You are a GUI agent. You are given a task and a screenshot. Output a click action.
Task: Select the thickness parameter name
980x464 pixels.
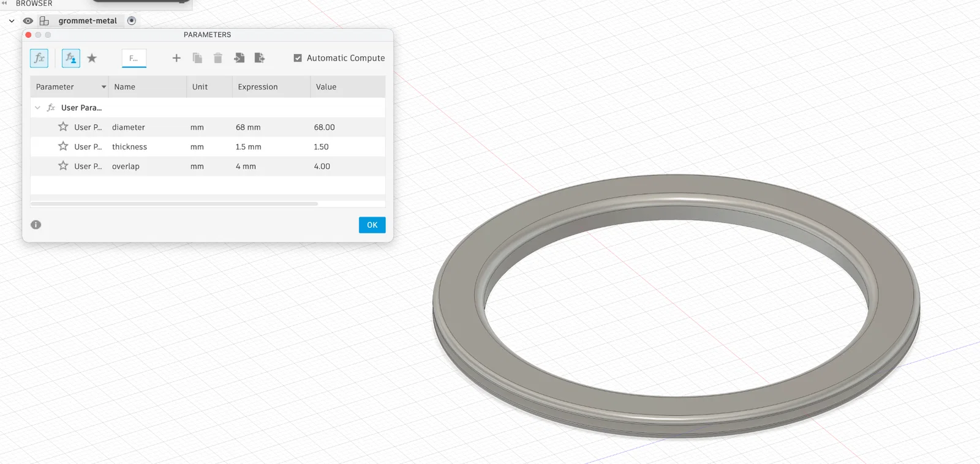click(129, 147)
